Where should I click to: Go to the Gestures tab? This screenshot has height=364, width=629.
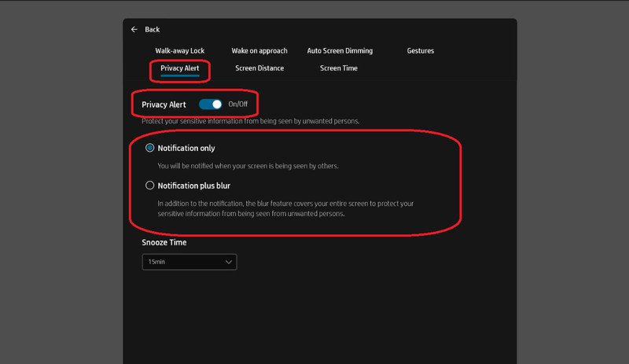[420, 51]
